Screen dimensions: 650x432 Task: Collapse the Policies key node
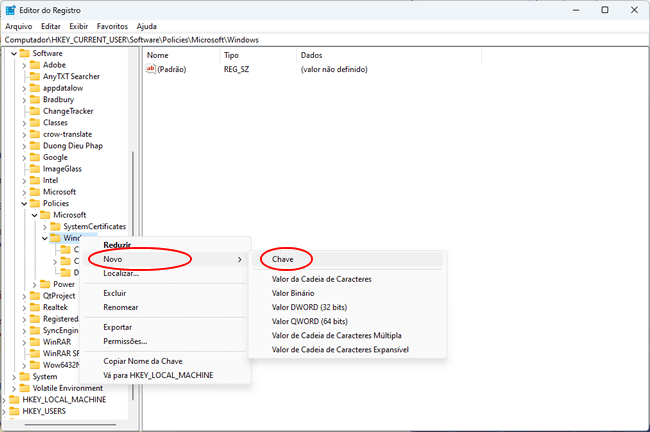point(24,204)
